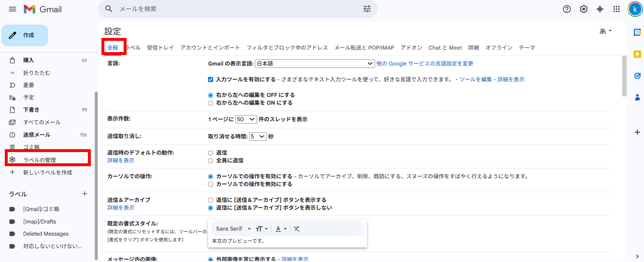Open the Gmail display language dropdown

point(315,64)
